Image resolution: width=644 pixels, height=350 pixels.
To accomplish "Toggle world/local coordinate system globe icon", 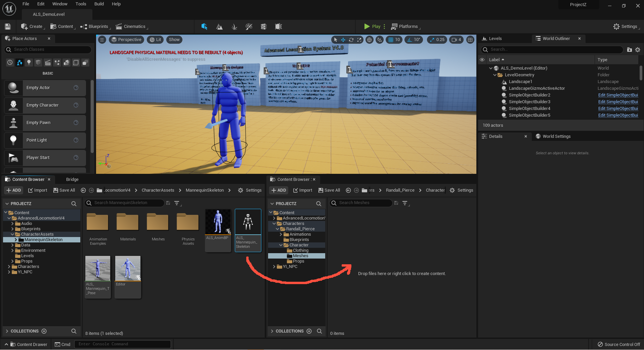I will 370,40.
